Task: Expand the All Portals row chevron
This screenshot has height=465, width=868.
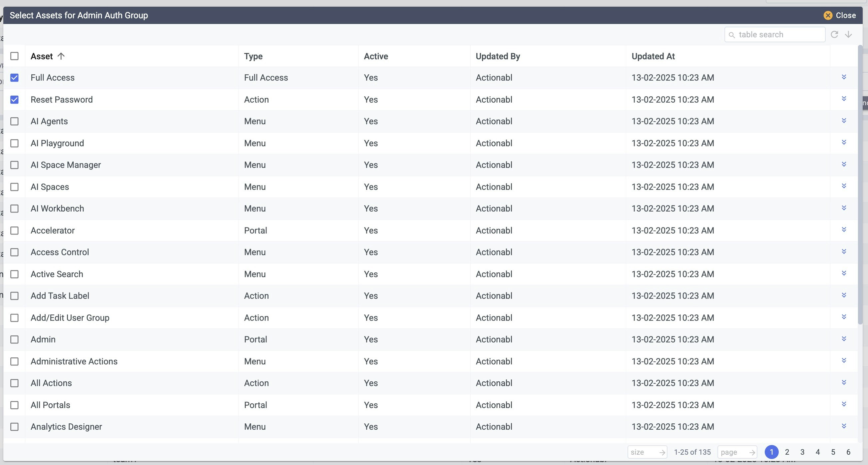Action: pos(844,404)
